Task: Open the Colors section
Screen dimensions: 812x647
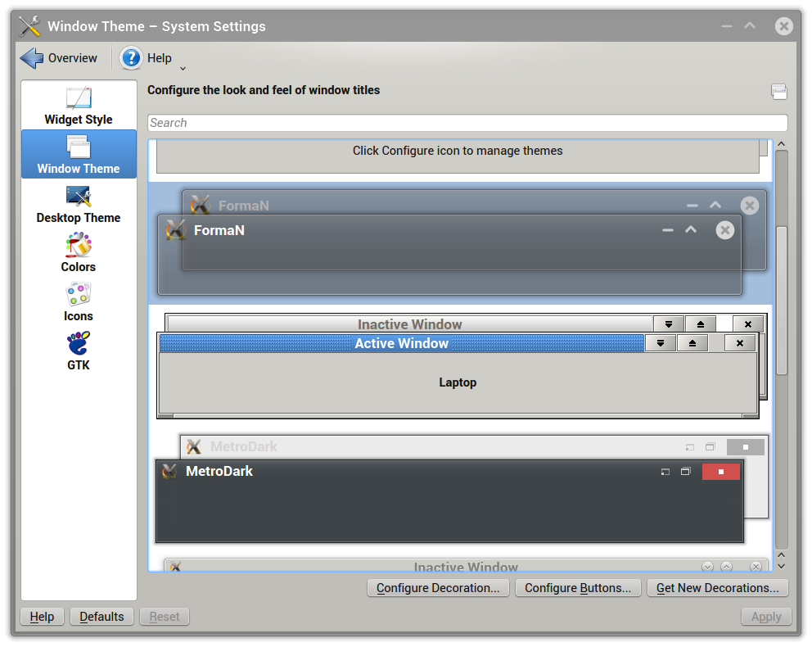Action: pyautogui.click(x=79, y=253)
